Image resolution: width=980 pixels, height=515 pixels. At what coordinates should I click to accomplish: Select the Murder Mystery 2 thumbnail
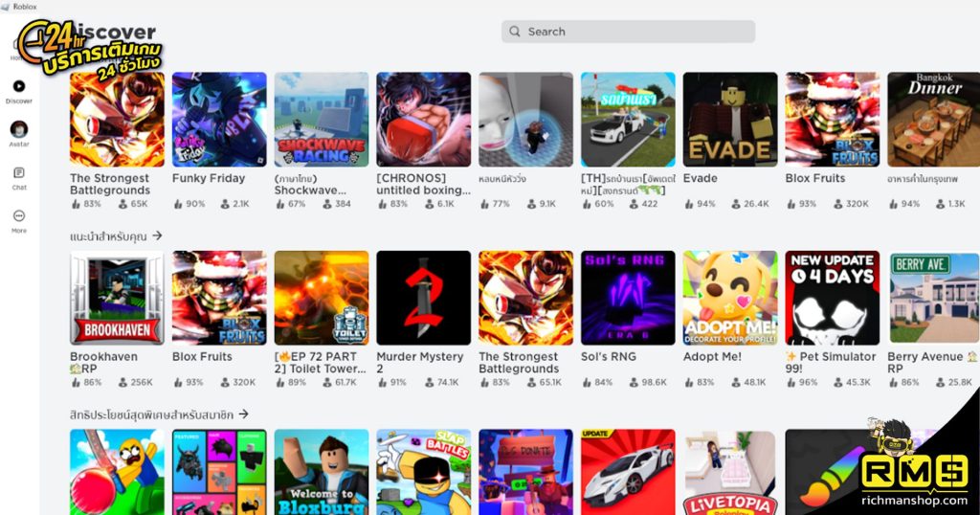[423, 298]
